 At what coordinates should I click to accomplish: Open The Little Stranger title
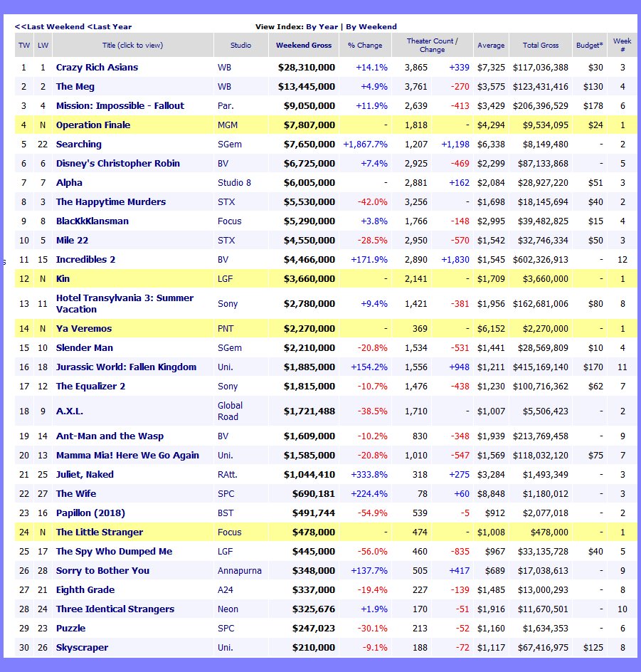(x=100, y=532)
